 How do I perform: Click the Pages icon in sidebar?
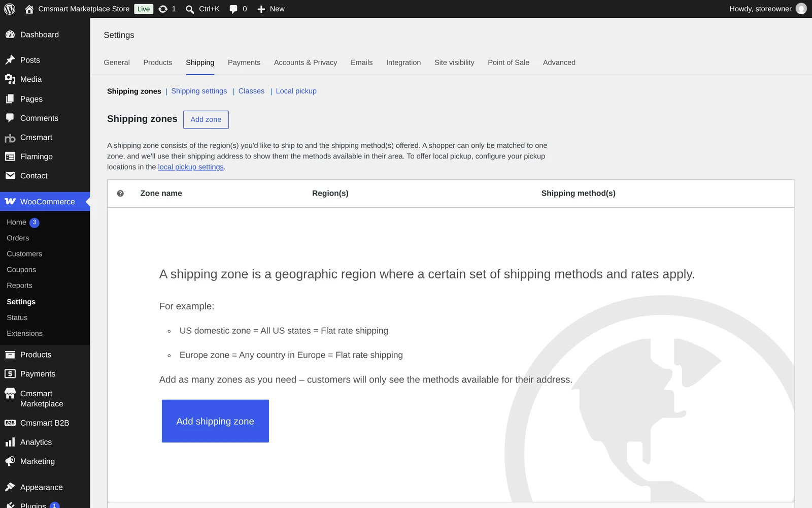click(x=10, y=99)
